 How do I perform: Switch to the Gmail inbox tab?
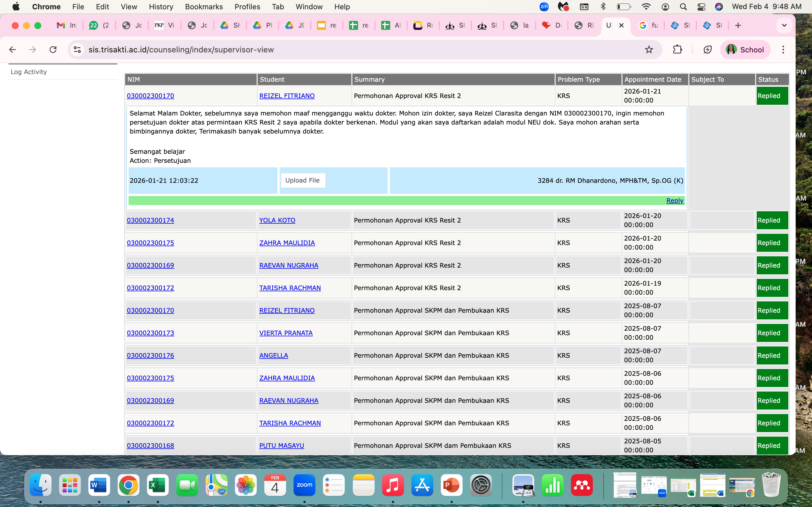point(67,25)
